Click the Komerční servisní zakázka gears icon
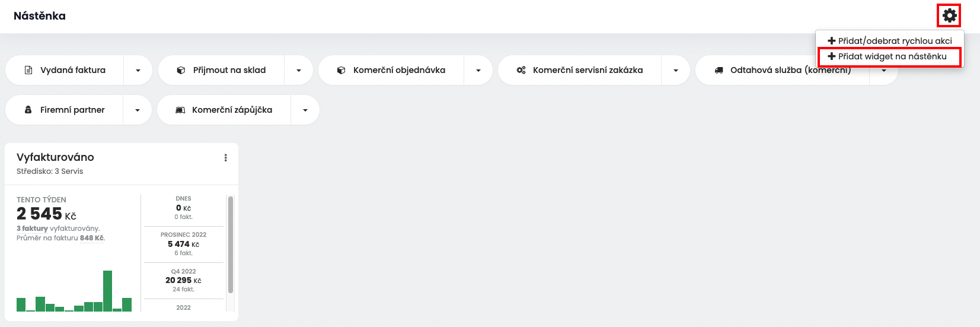 point(521,70)
